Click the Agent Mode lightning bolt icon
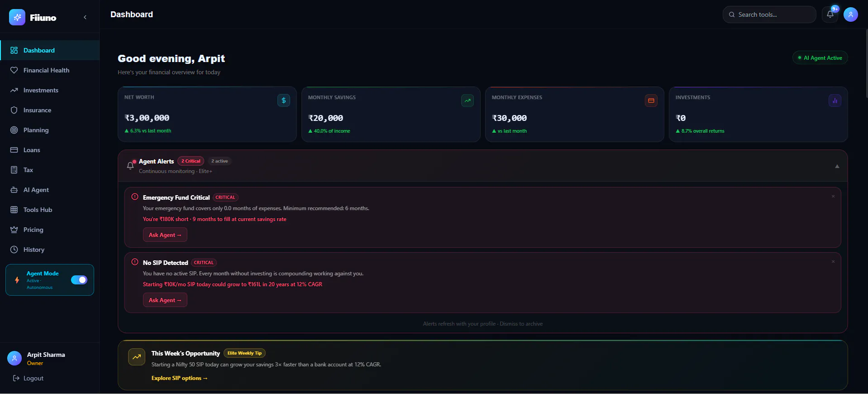 click(x=17, y=280)
